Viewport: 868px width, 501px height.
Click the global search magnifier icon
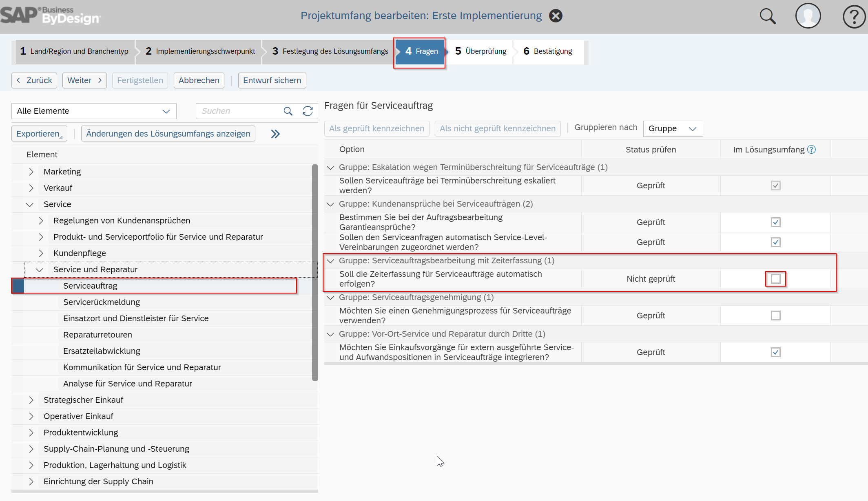pyautogui.click(x=767, y=16)
